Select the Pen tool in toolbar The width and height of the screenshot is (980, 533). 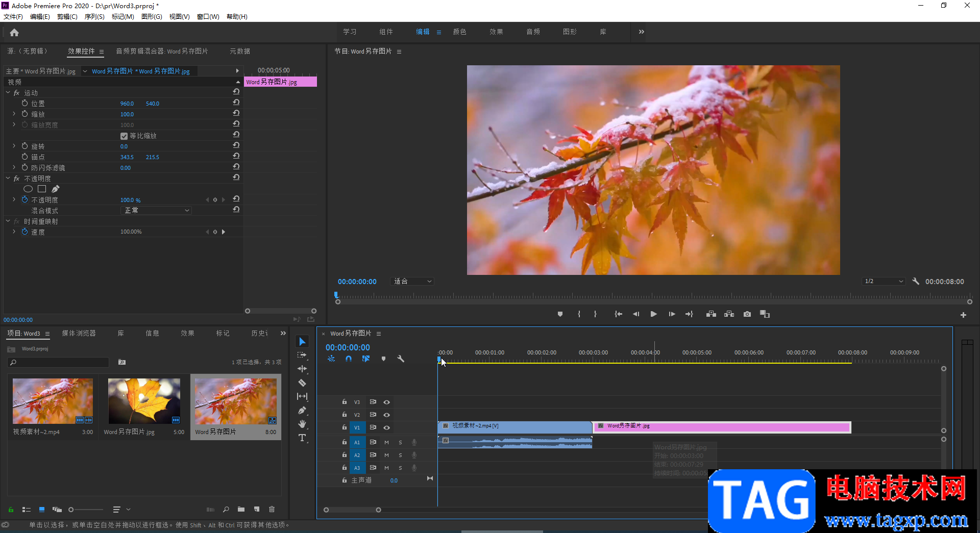coord(302,410)
